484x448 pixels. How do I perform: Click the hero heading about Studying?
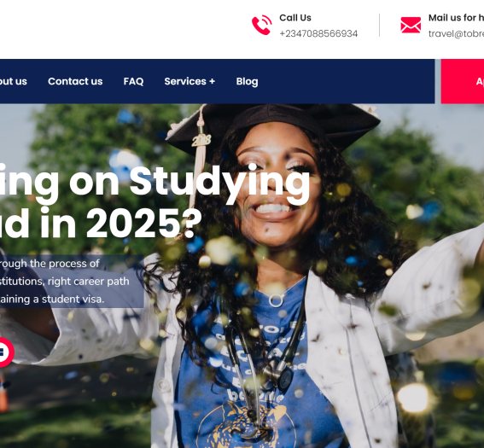pos(155,182)
